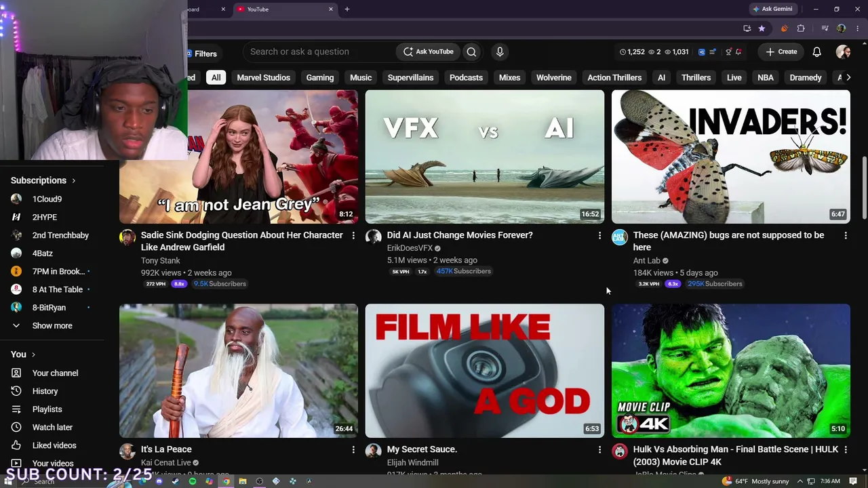Viewport: 868px width, 488px height.
Task: Open the Filters panel
Action: (202, 54)
